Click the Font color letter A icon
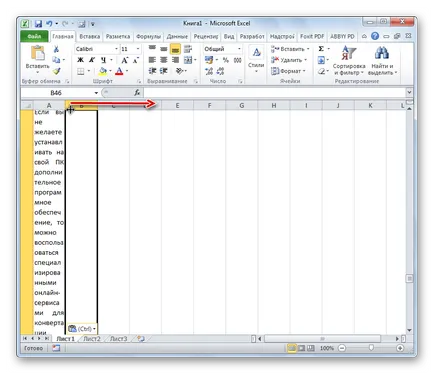Image resolution: width=434 pixels, height=374 pixels. pos(119,71)
